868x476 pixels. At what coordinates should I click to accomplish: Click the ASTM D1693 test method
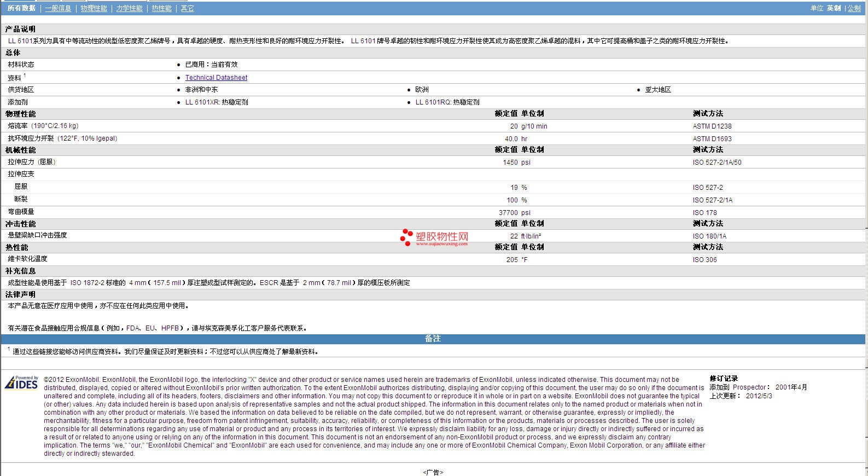712,139
